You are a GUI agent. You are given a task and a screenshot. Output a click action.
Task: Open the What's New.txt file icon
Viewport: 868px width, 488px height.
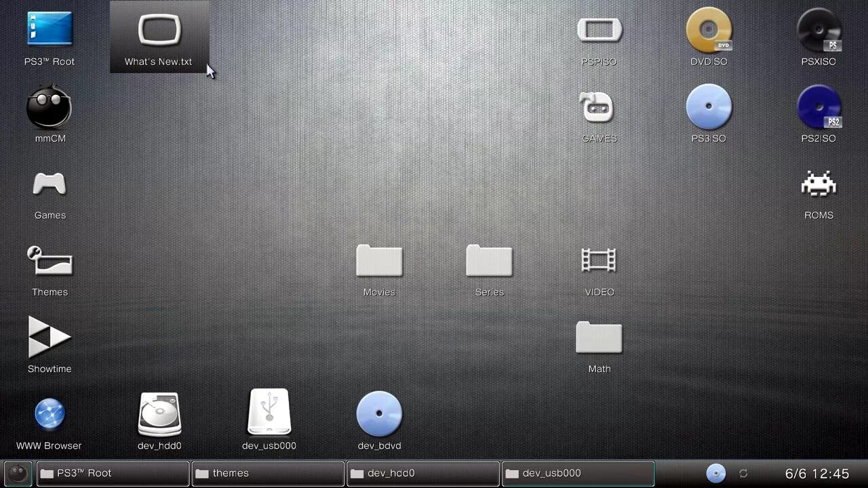tap(159, 30)
